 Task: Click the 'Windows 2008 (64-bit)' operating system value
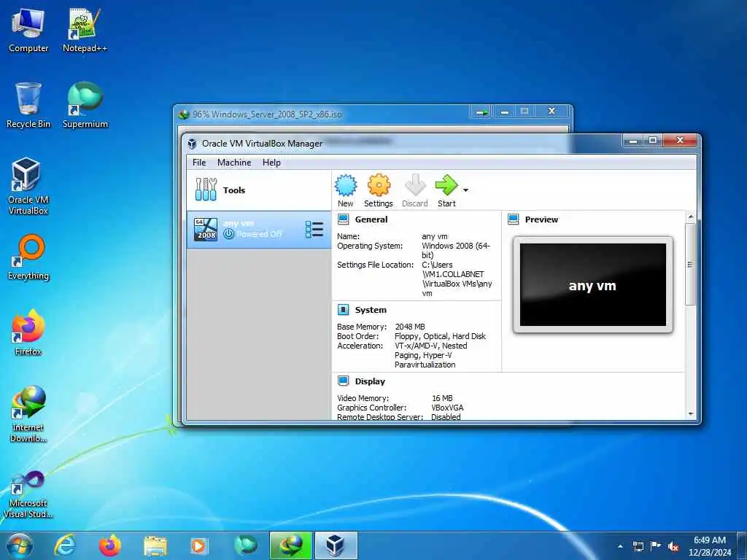(x=456, y=251)
